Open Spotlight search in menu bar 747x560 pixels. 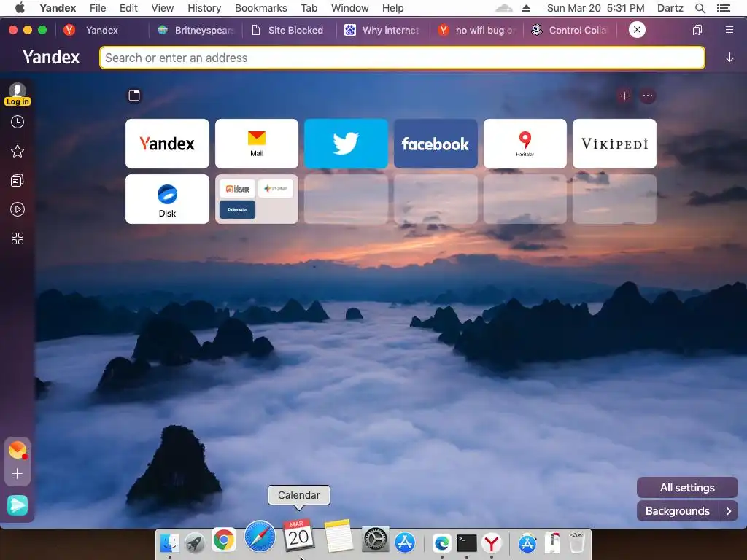pyautogui.click(x=700, y=8)
